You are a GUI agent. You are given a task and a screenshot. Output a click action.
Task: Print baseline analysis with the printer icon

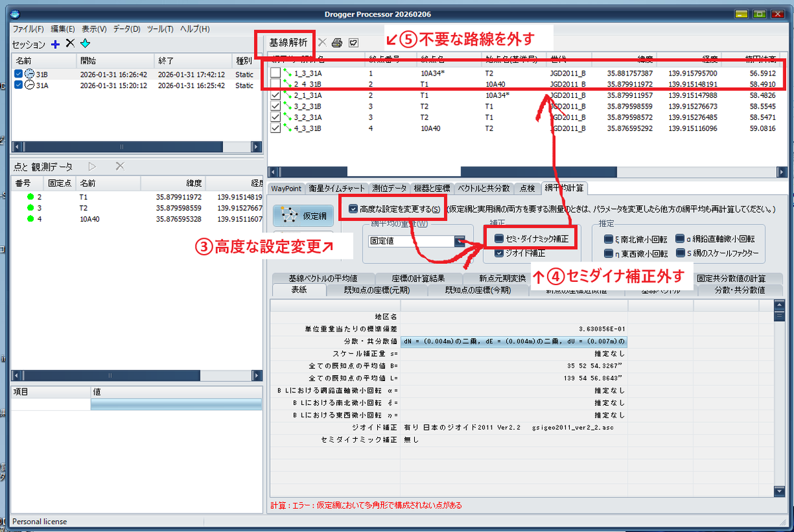(x=337, y=42)
